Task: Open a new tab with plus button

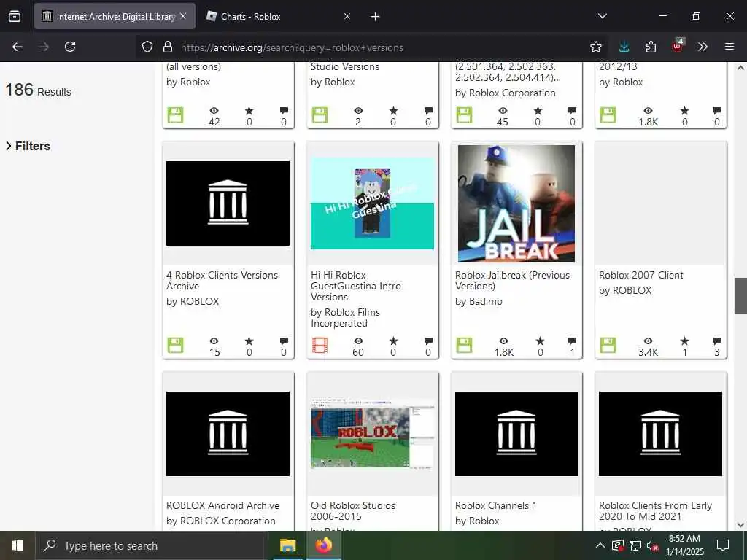Action: click(x=375, y=17)
